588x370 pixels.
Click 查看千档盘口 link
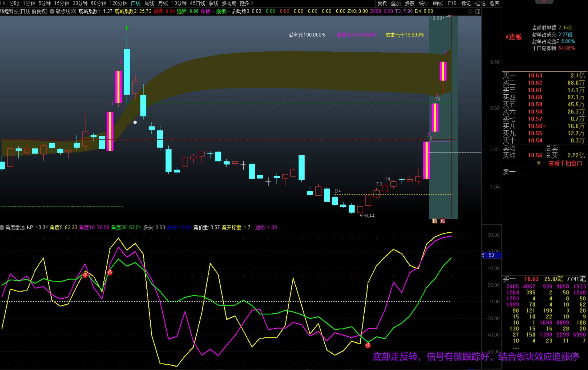[565, 163]
